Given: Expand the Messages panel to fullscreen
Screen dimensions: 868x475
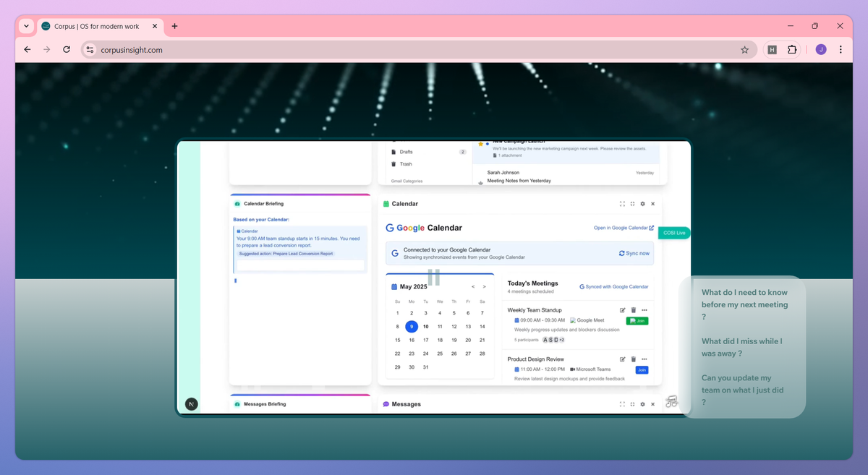Looking at the screenshot, I should point(622,404).
